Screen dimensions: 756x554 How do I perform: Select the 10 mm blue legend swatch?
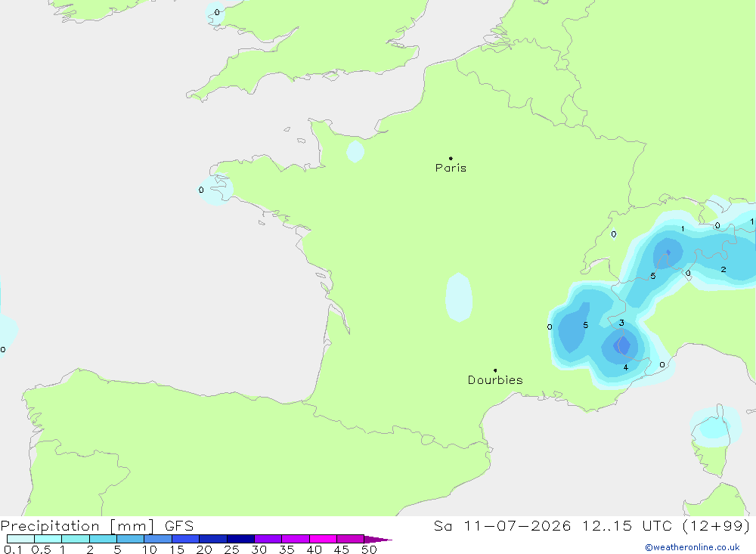point(158,539)
